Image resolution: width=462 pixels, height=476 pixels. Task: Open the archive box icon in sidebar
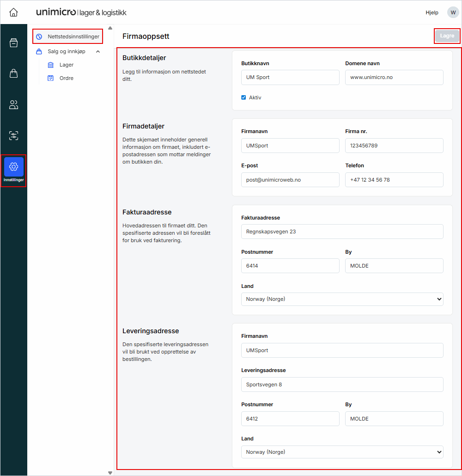(14, 43)
